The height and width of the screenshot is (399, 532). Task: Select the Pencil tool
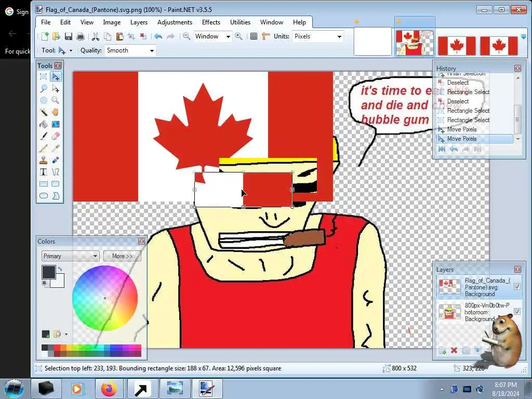coord(44,148)
